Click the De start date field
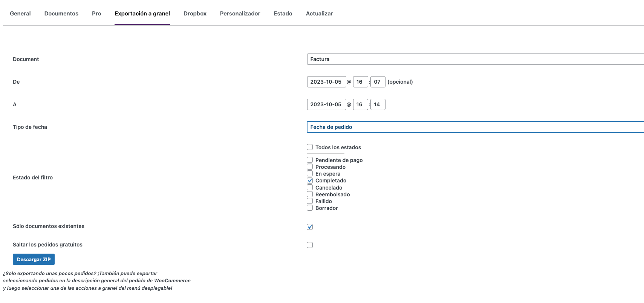This screenshot has height=303, width=644. point(326,82)
